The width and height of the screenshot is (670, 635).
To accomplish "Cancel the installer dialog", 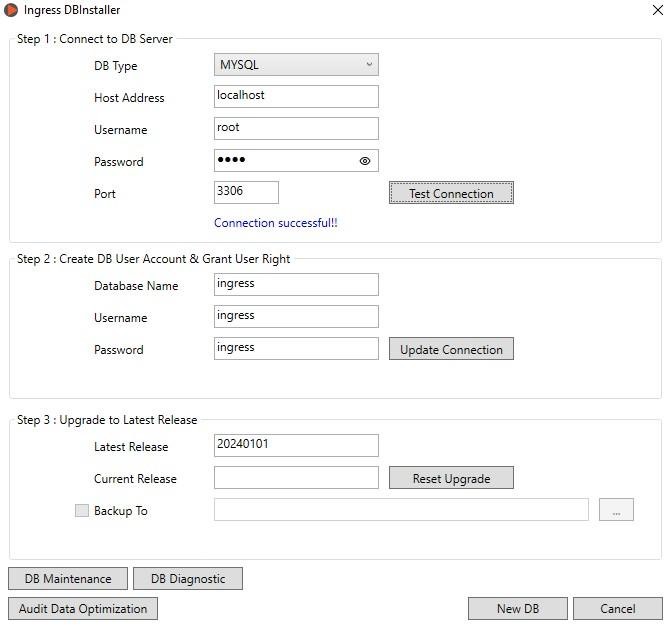I will point(618,609).
